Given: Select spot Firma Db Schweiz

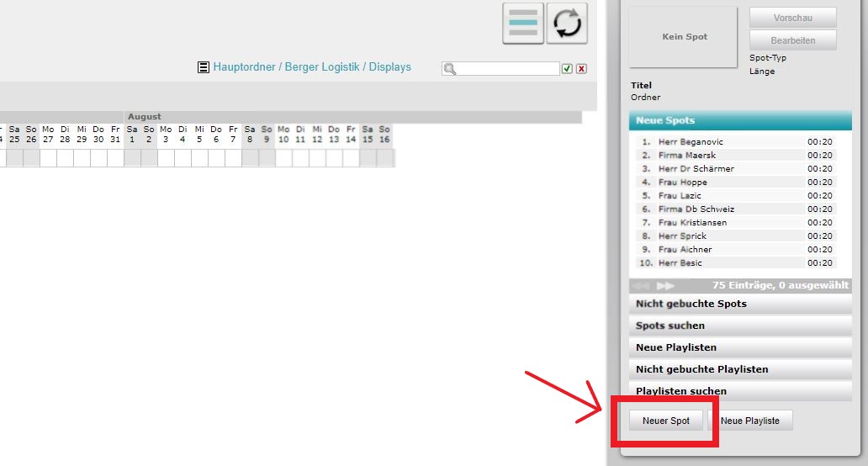Looking at the screenshot, I should (736, 209).
